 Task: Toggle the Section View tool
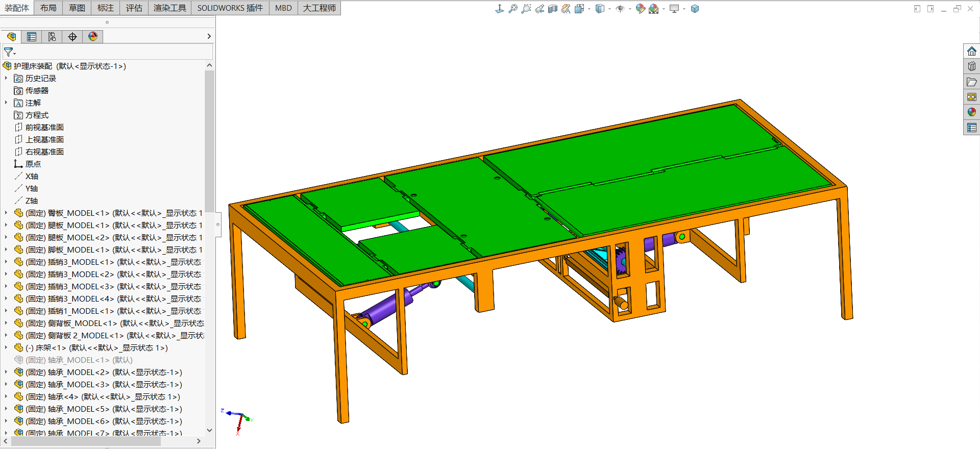coord(553,9)
